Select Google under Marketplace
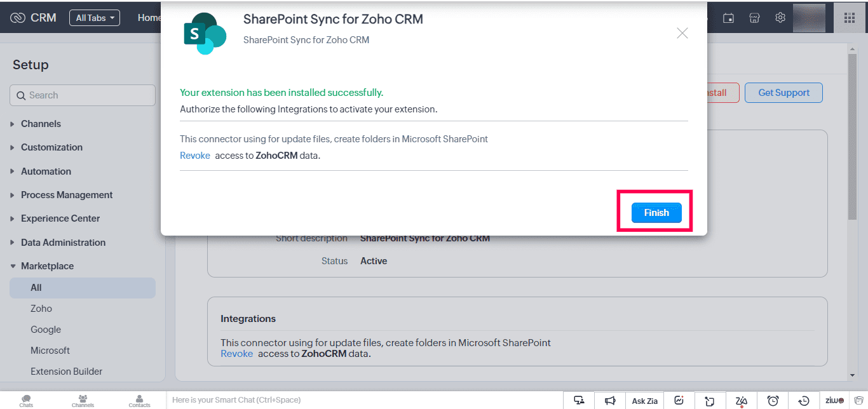This screenshot has width=868, height=409. [x=46, y=330]
